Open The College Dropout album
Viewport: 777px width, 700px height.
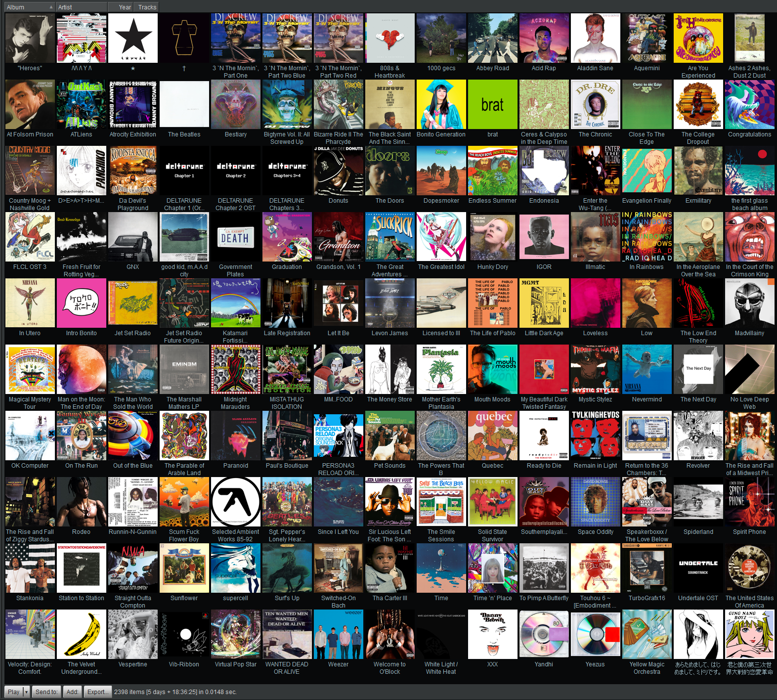click(698, 104)
